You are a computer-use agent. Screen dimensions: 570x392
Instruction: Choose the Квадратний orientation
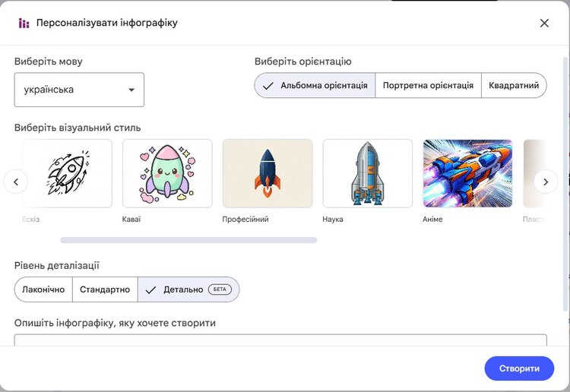(514, 86)
